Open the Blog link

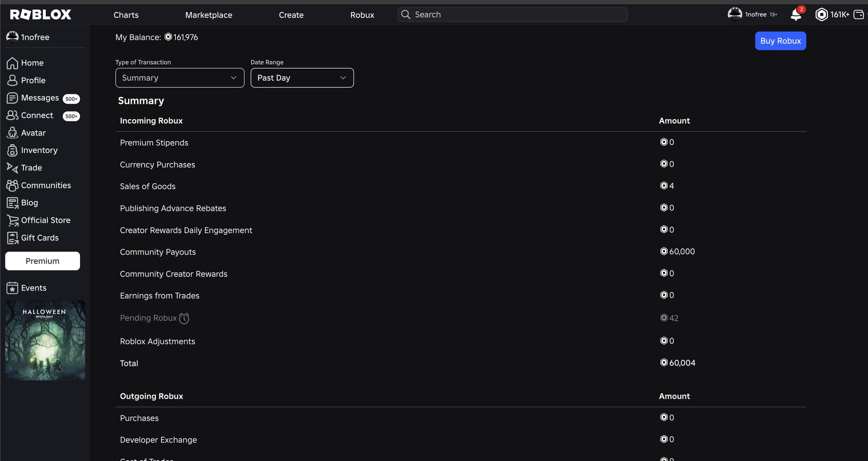[x=29, y=203]
